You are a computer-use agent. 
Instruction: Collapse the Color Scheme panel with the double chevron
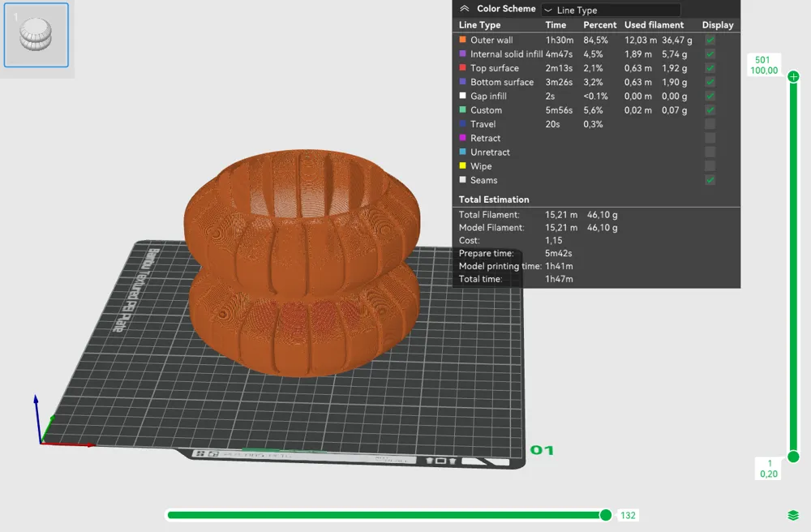click(463, 9)
